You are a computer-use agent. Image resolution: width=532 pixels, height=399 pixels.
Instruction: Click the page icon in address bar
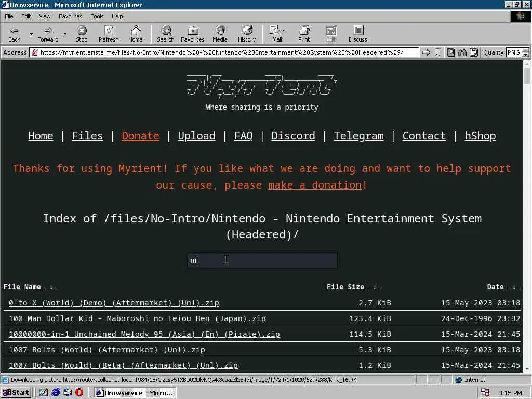pos(34,52)
